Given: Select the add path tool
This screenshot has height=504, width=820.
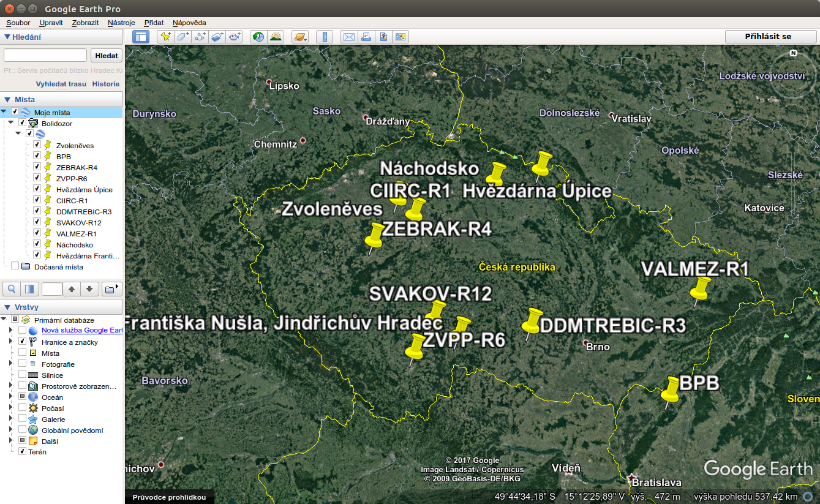Looking at the screenshot, I should tap(200, 37).
